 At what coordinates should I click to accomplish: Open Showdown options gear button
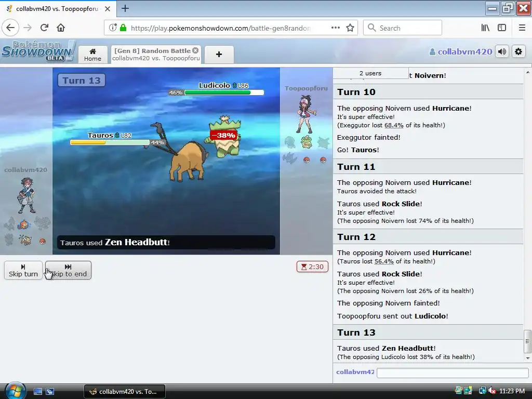[x=518, y=51]
